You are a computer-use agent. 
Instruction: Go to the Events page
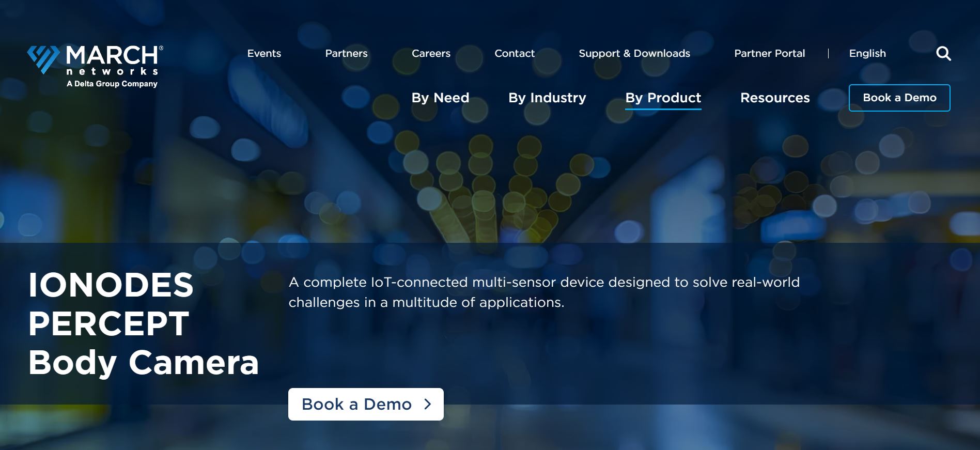tap(264, 53)
